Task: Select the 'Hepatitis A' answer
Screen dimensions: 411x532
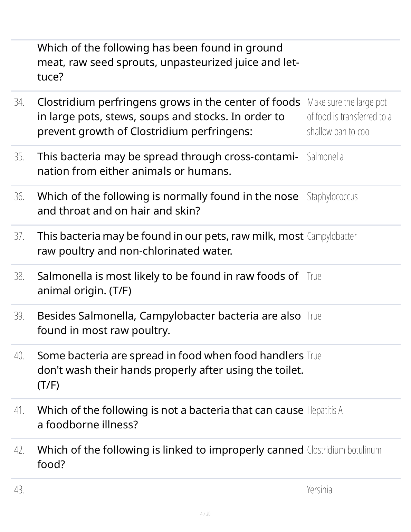Action: 325,410
